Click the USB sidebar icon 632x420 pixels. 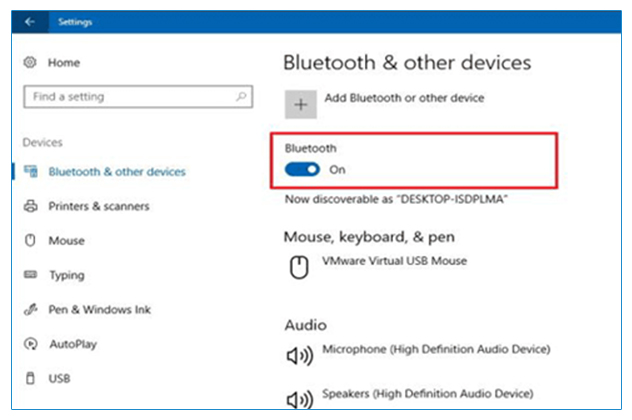[x=30, y=378]
